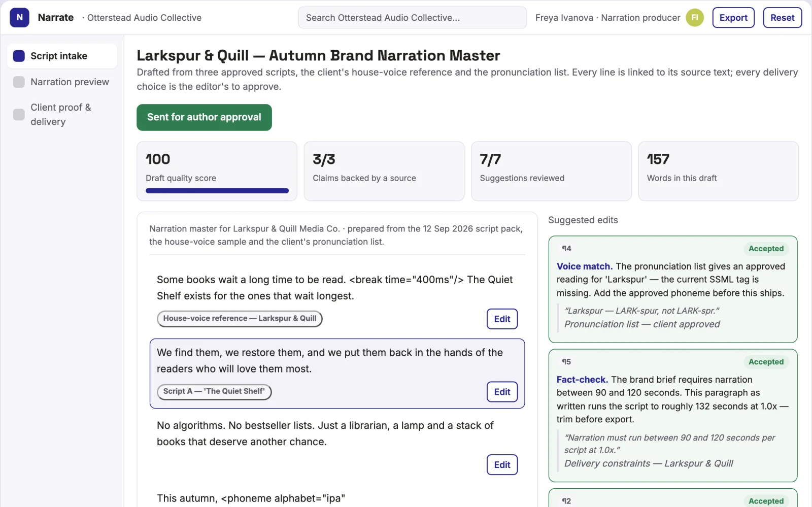Select the Script intake step
812x507 pixels.
click(x=62, y=56)
